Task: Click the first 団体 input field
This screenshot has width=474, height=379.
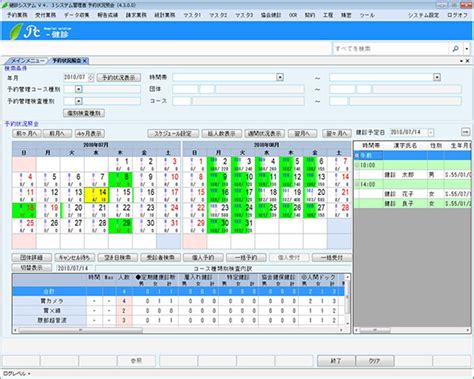Action: (x=185, y=89)
